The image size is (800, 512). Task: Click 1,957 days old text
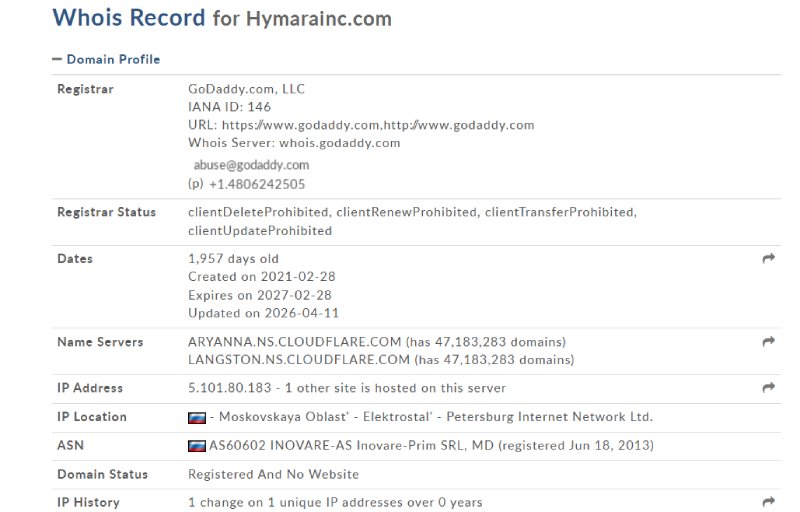point(234,259)
